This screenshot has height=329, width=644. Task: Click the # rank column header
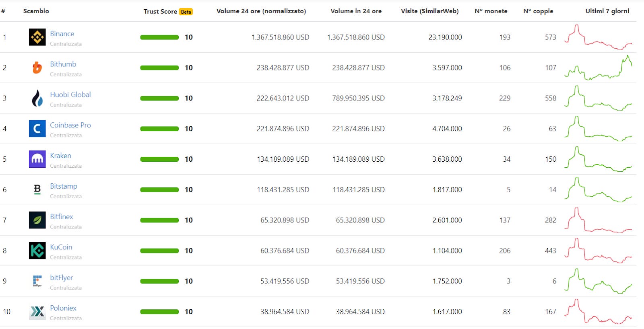click(3, 11)
